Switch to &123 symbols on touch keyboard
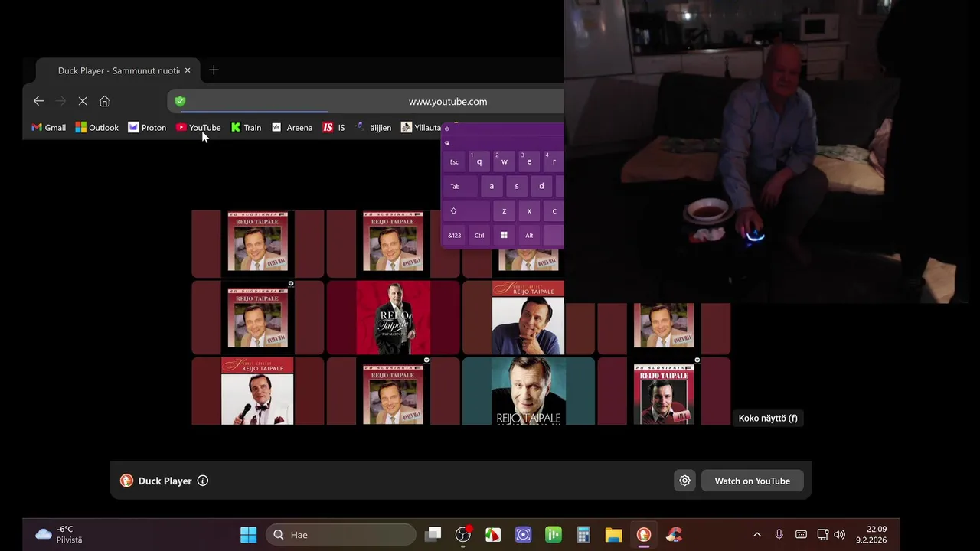980x551 pixels. [454, 235]
